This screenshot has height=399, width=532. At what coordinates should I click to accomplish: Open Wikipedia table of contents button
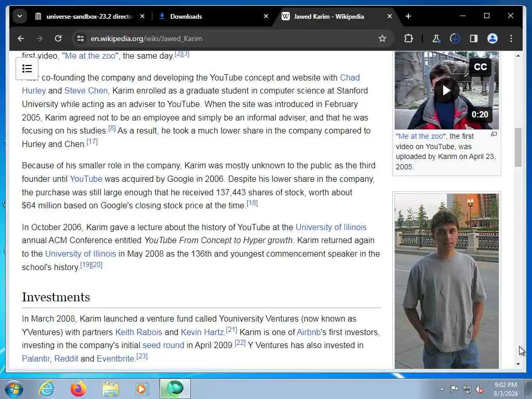coord(27,69)
